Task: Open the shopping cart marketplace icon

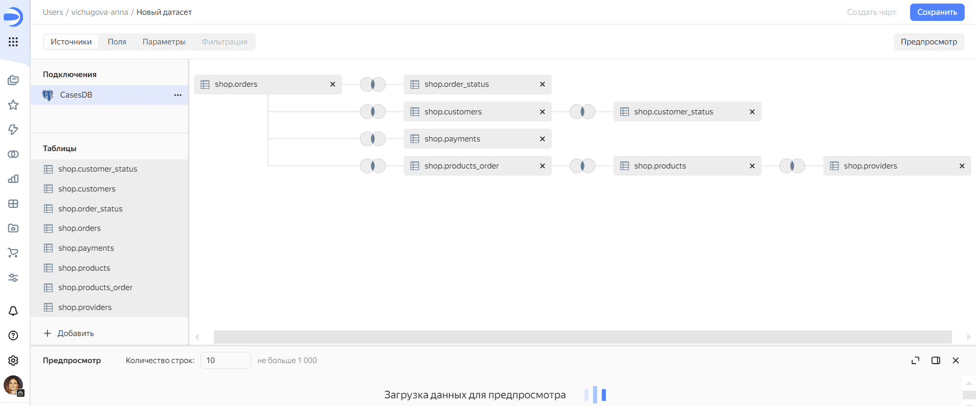Action: coord(13,253)
